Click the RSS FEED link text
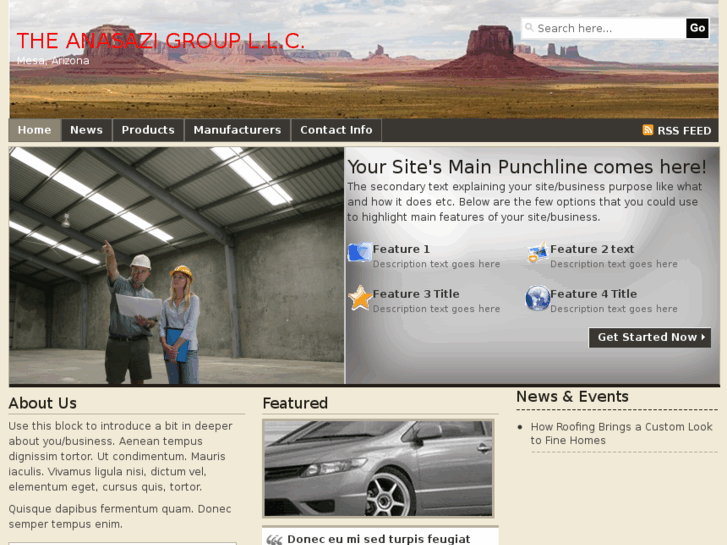 [x=684, y=131]
